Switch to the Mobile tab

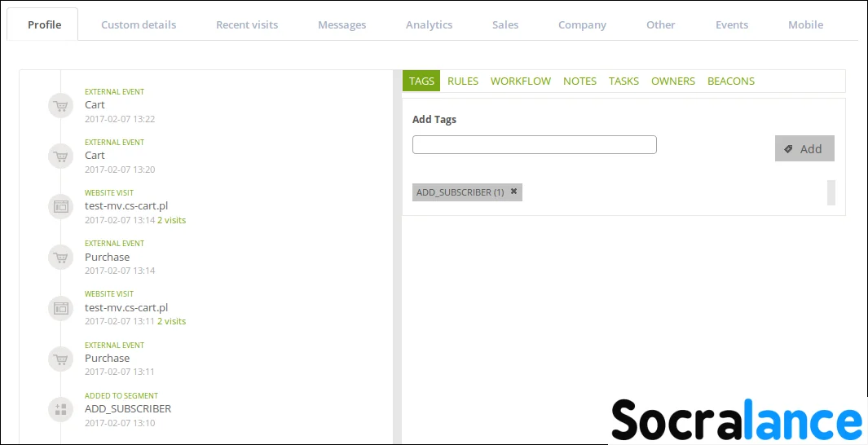805,25
